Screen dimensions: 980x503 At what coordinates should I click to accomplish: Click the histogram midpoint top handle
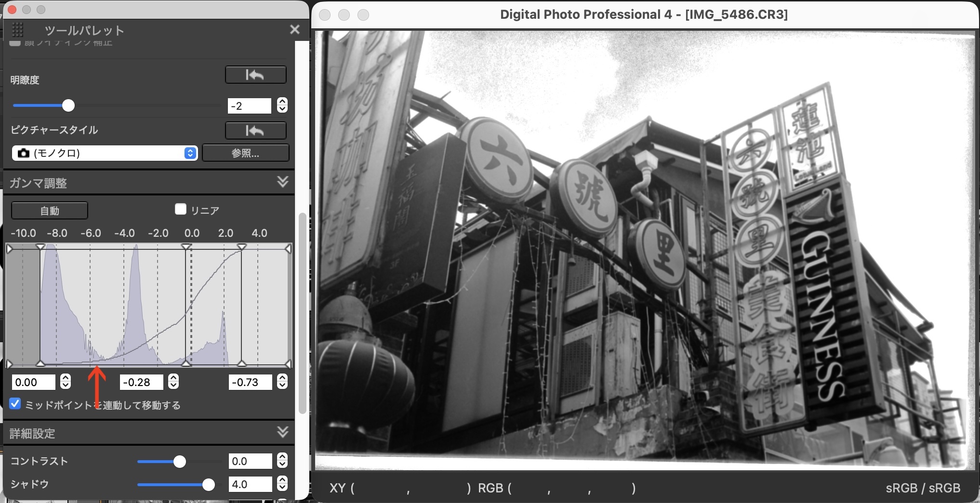[x=186, y=247]
